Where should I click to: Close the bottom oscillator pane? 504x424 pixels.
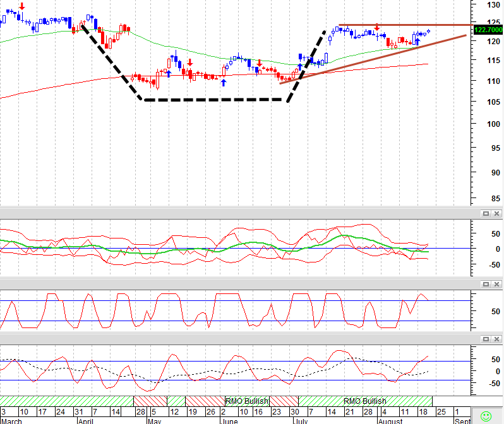pyautogui.click(x=496, y=339)
